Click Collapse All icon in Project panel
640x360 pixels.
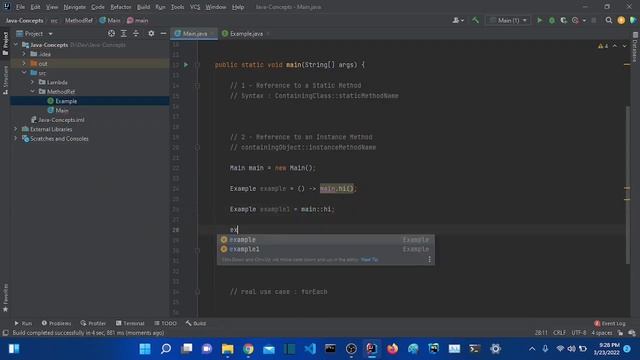pos(136,33)
